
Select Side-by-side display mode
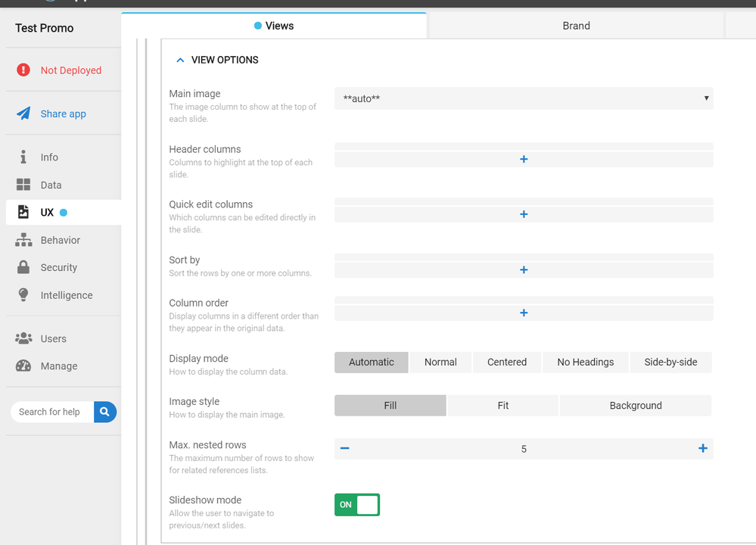pyautogui.click(x=670, y=363)
